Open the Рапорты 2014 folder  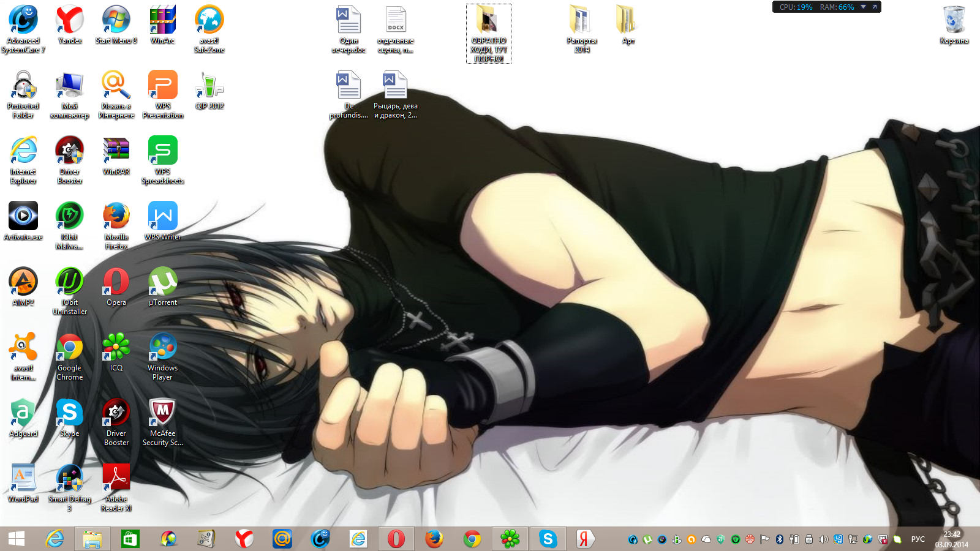(582, 29)
